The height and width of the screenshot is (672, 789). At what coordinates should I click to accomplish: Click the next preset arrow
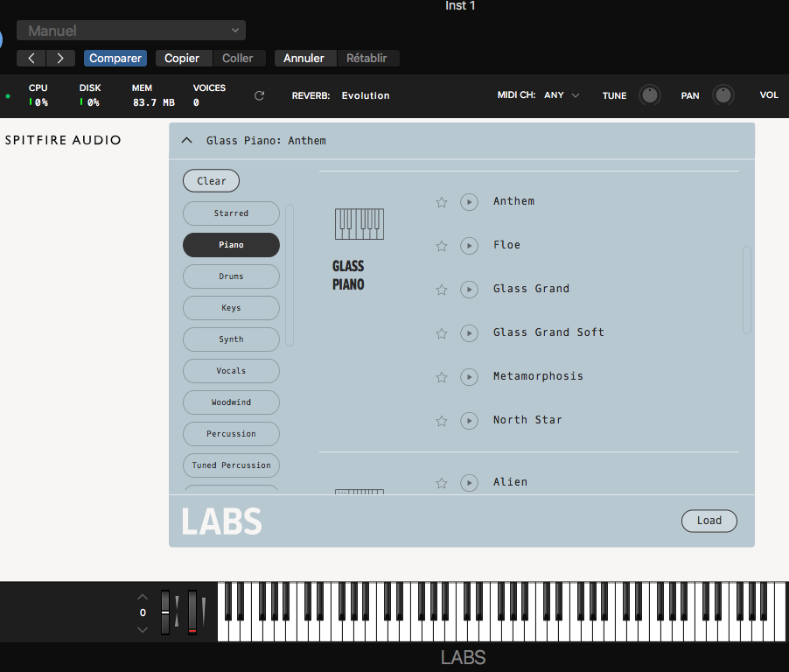pos(59,58)
